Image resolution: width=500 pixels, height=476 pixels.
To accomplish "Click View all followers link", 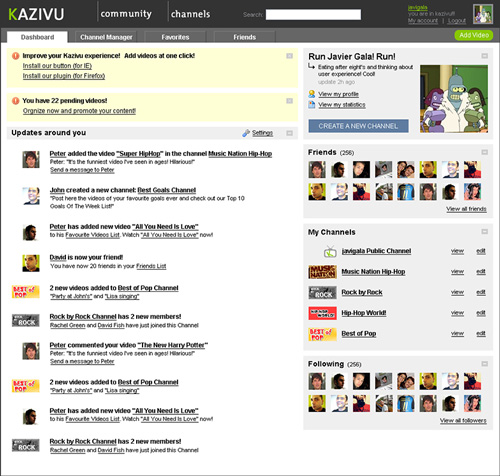I will click(463, 420).
